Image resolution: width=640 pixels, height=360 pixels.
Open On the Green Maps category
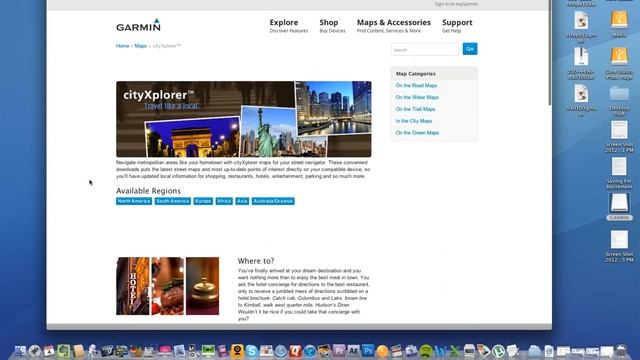[x=417, y=133]
